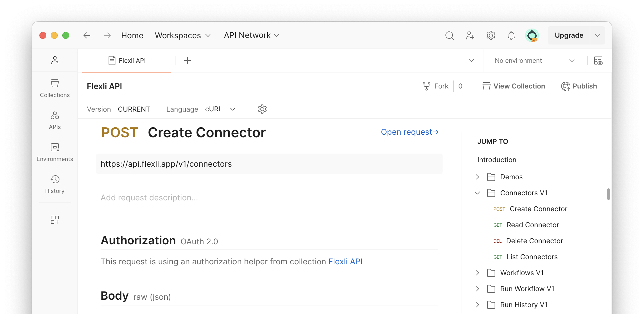Collapse the Connectors V1 folder chevron
The width and height of the screenshot is (644, 314).
click(477, 193)
